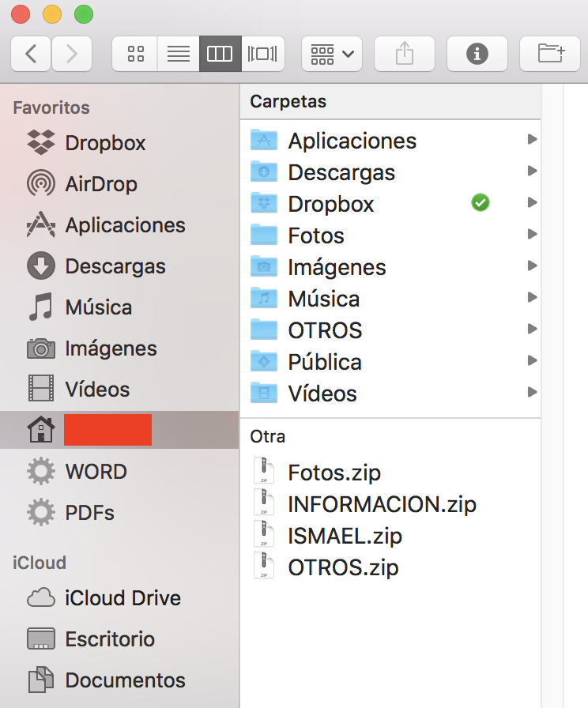
Task: Open the arrange items dropdown
Action: pyautogui.click(x=332, y=54)
